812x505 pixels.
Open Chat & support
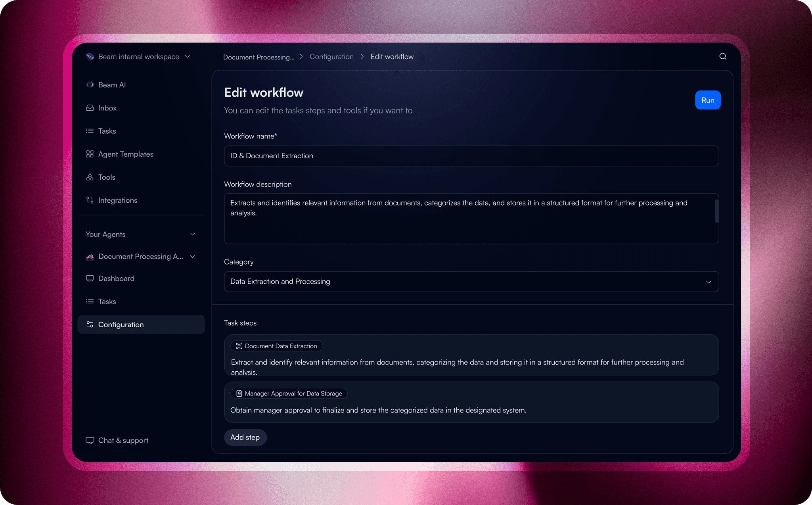tap(123, 440)
